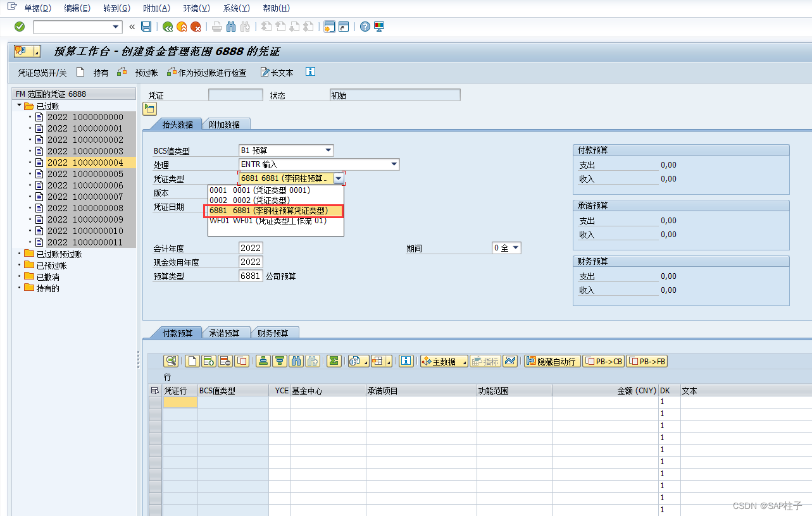
Task: Click the green Back arrow icon
Action: coord(168,27)
